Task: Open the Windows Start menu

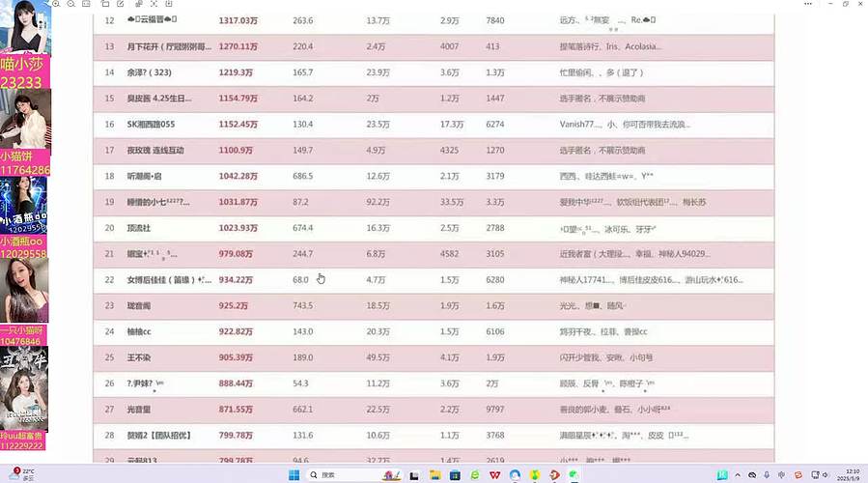Action: tap(294, 474)
